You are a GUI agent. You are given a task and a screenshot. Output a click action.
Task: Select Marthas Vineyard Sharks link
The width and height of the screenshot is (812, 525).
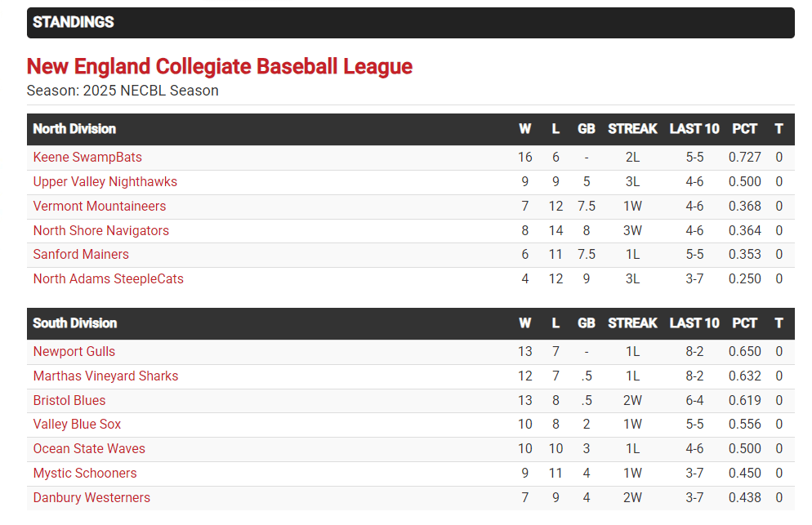[x=105, y=376]
